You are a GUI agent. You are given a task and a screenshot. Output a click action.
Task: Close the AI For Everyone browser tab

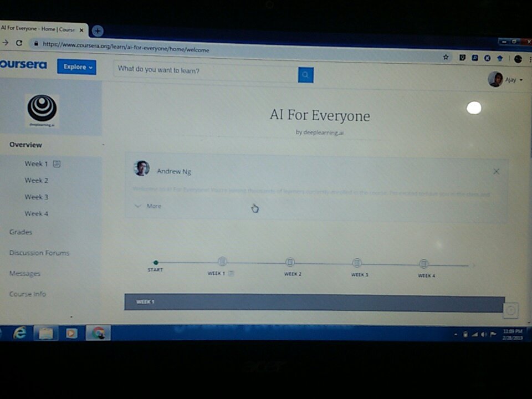point(81,30)
